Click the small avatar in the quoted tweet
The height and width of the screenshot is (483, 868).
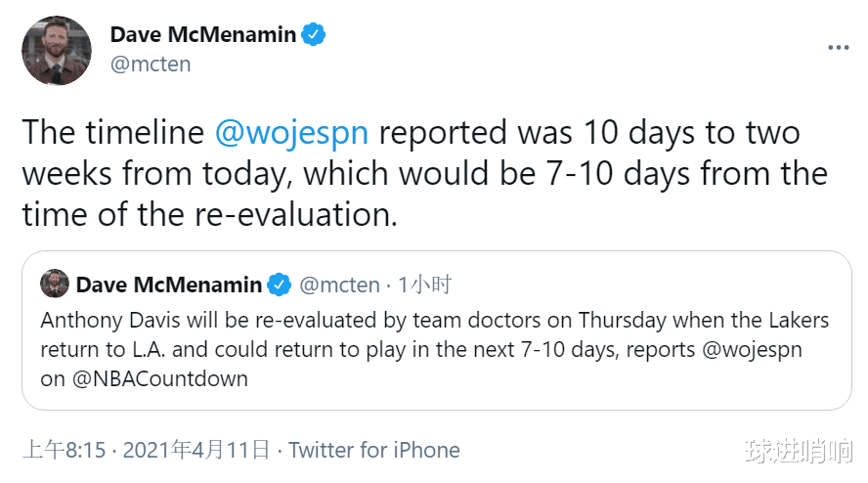coord(55,285)
